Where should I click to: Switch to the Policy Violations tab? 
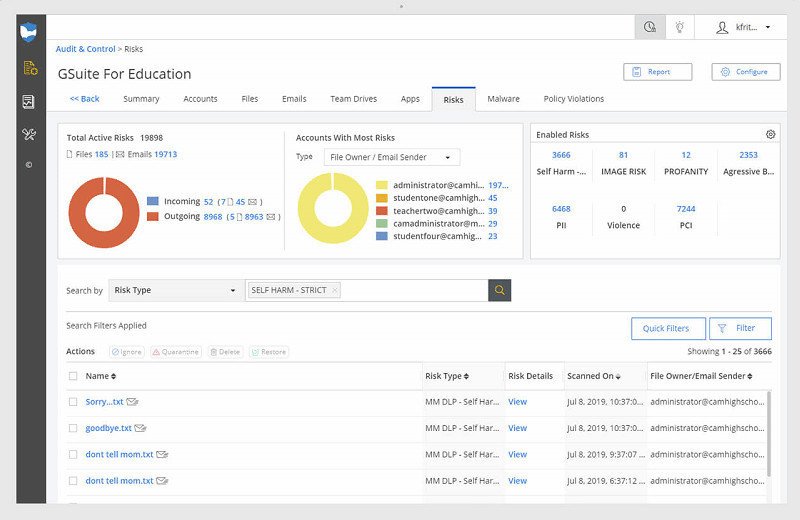[574, 99]
